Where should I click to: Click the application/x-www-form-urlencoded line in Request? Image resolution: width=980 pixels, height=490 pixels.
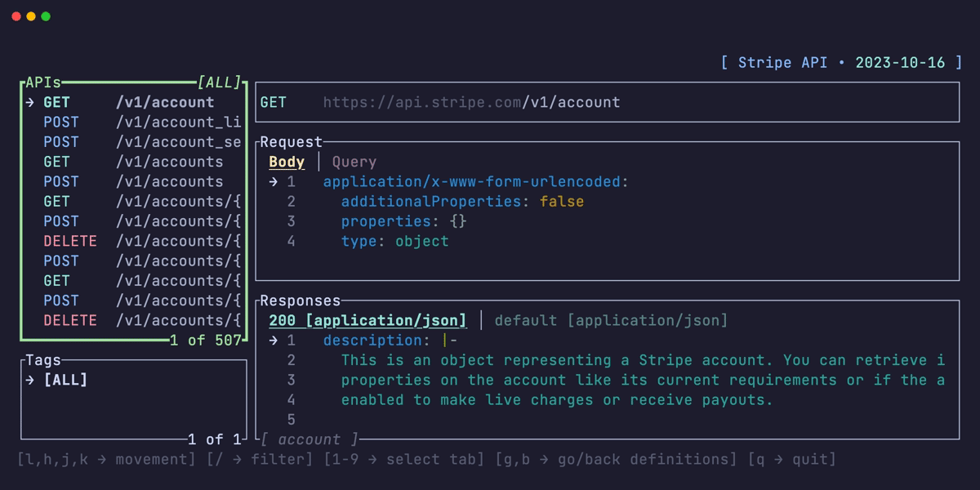[475, 181]
